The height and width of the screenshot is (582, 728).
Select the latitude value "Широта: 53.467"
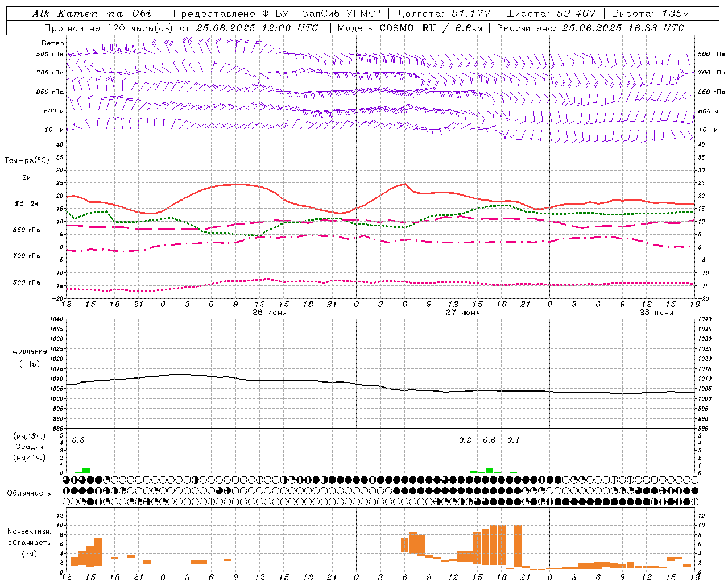(551, 14)
